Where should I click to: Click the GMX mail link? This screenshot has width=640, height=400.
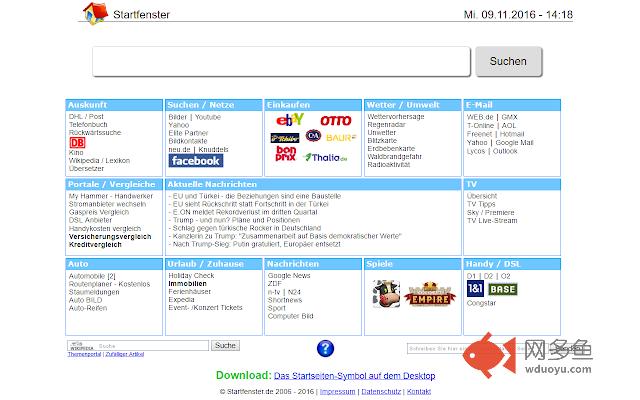pos(509,117)
